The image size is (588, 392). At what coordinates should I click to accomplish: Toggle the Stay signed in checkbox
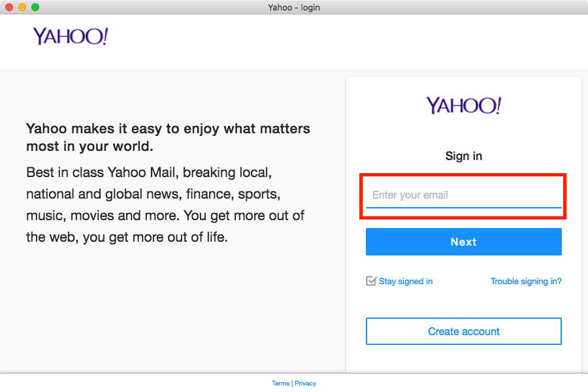click(x=371, y=281)
